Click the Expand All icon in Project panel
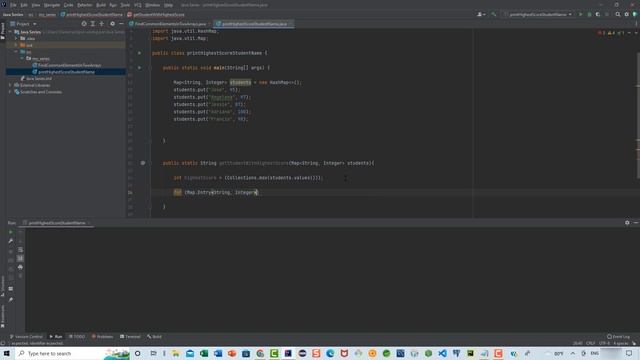Viewport: 640px width, 360px height. (93, 24)
